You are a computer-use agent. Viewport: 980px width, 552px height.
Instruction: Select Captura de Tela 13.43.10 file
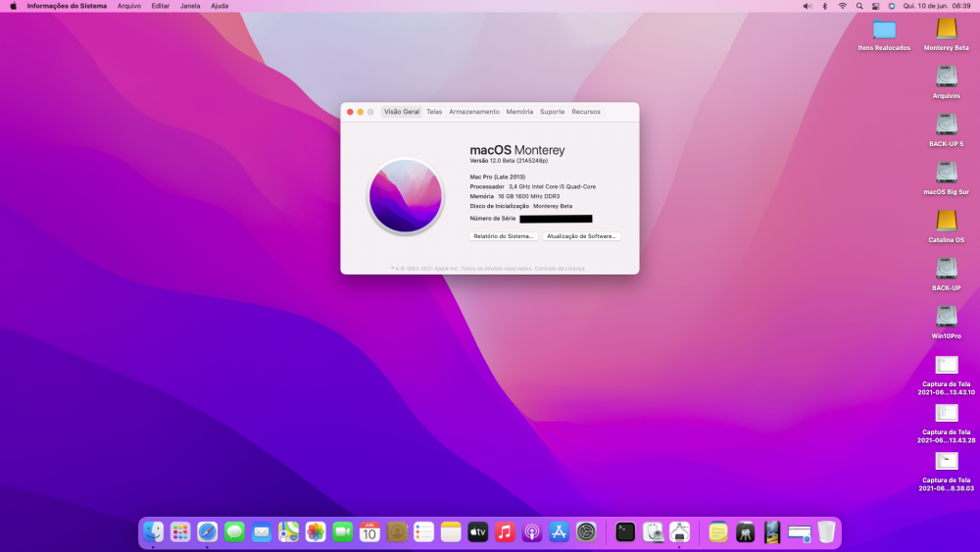coord(947,376)
